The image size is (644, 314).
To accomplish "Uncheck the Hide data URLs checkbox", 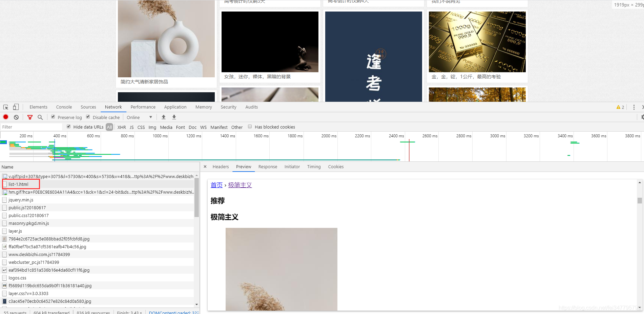I will click(68, 126).
